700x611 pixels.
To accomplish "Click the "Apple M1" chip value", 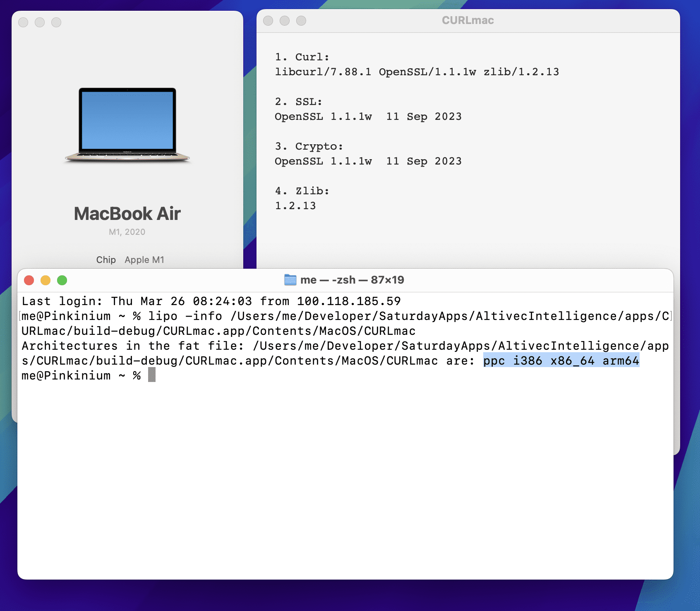I will (144, 260).
